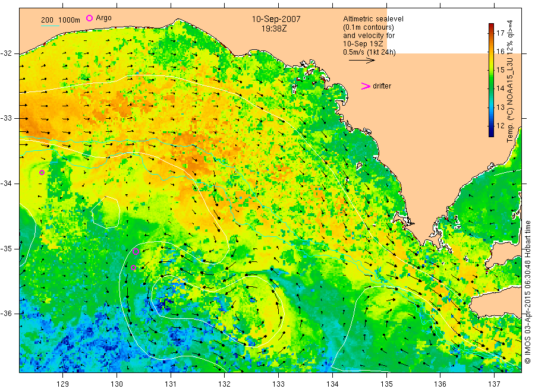The image size is (535, 392).
Task: Click the IMOS copyright timestamp text
Action: pyautogui.click(x=528, y=292)
